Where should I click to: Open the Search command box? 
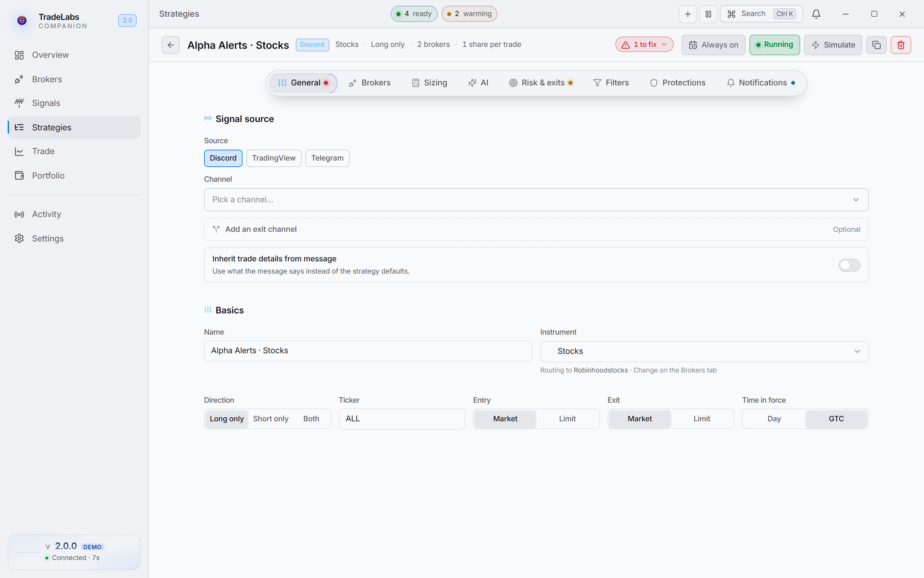click(x=761, y=14)
